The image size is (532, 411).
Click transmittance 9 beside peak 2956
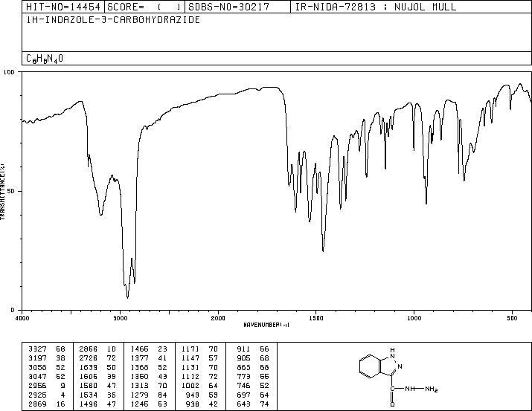63,386
